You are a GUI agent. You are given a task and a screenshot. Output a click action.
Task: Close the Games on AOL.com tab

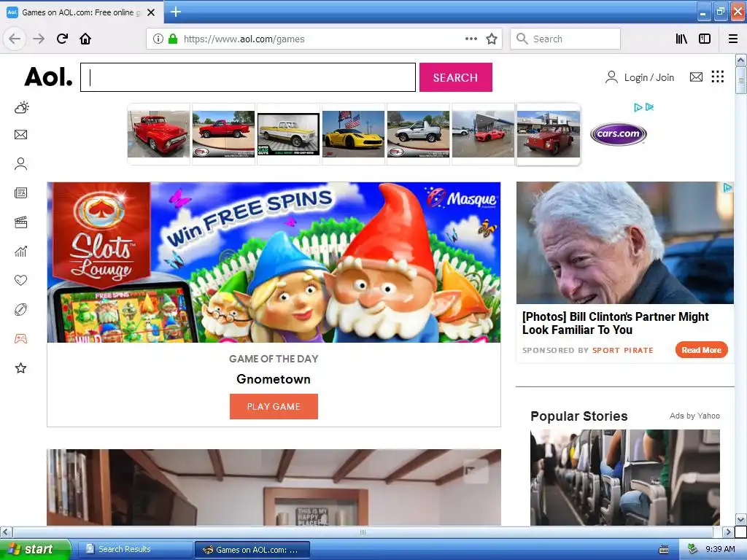[x=151, y=12]
